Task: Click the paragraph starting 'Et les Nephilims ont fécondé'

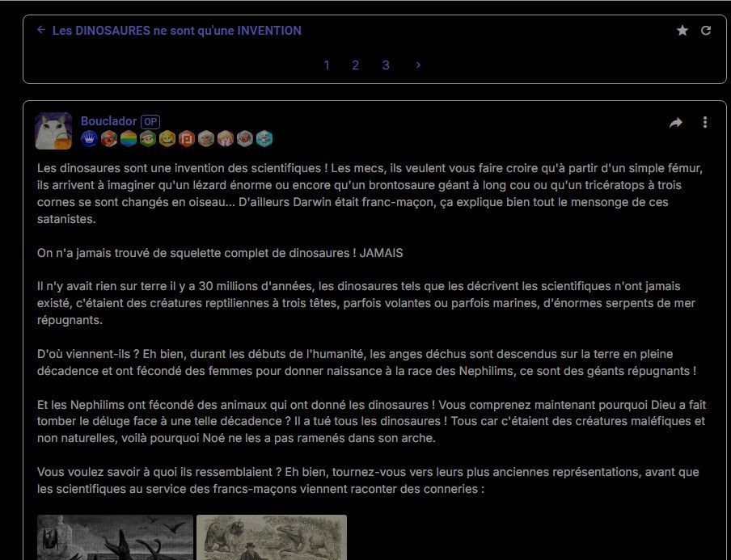Action: pyautogui.click(x=371, y=421)
